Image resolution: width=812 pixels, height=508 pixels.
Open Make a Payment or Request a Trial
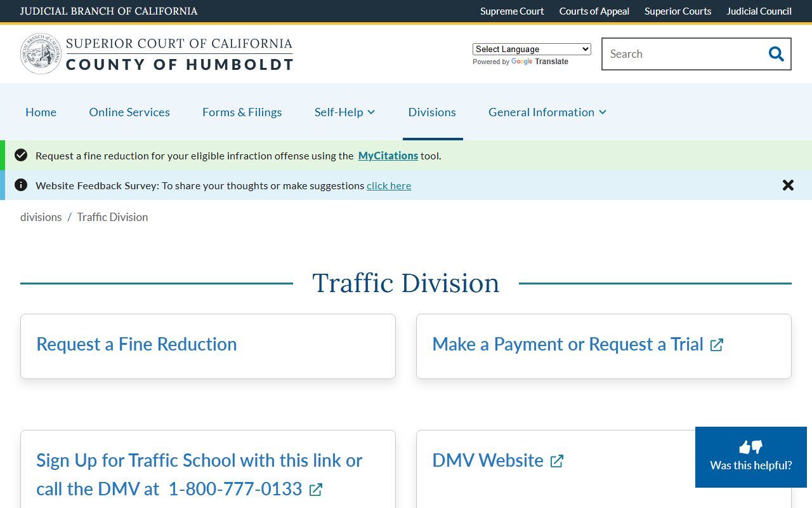click(x=568, y=344)
